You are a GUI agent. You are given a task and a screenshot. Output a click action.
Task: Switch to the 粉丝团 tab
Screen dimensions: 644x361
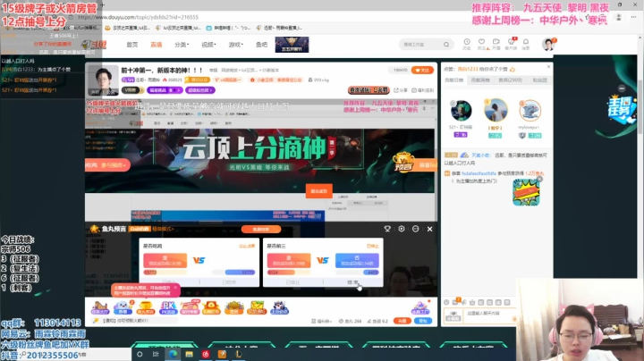click(x=539, y=80)
